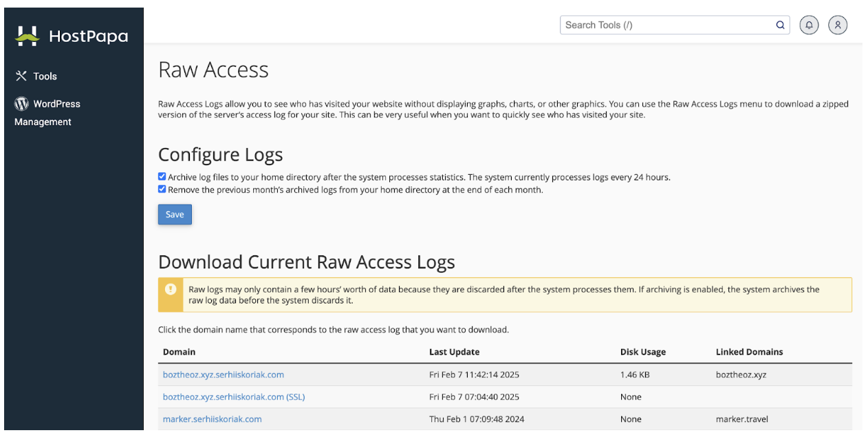Viewport: 868px width, 435px height.
Task: Open marker.serhiiskoriak.com raw access log
Action: tap(212, 419)
